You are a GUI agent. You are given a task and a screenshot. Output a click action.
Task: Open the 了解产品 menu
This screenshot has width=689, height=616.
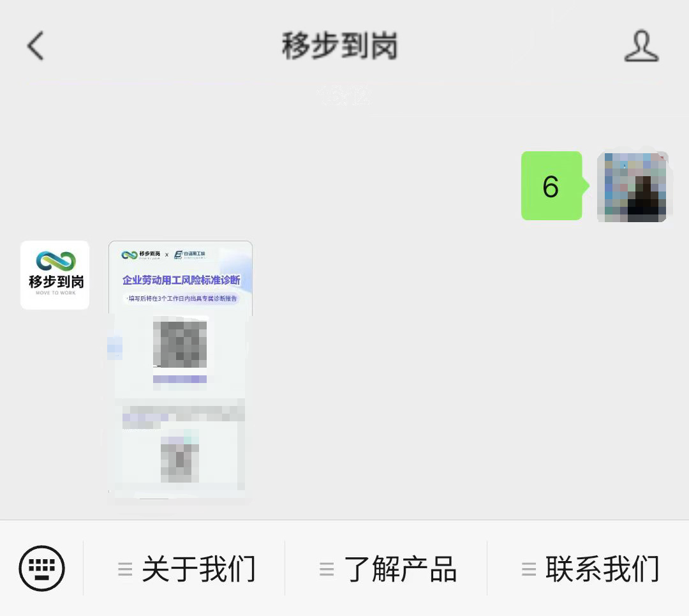click(x=386, y=569)
